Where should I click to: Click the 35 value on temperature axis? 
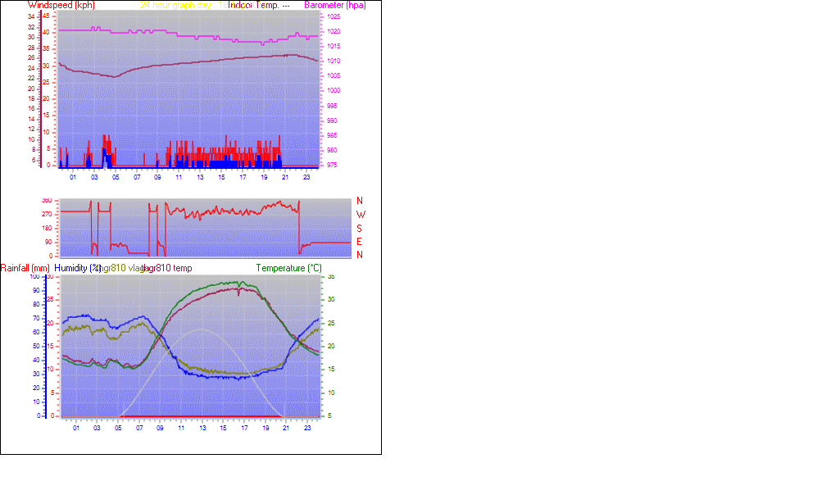pyautogui.click(x=331, y=277)
